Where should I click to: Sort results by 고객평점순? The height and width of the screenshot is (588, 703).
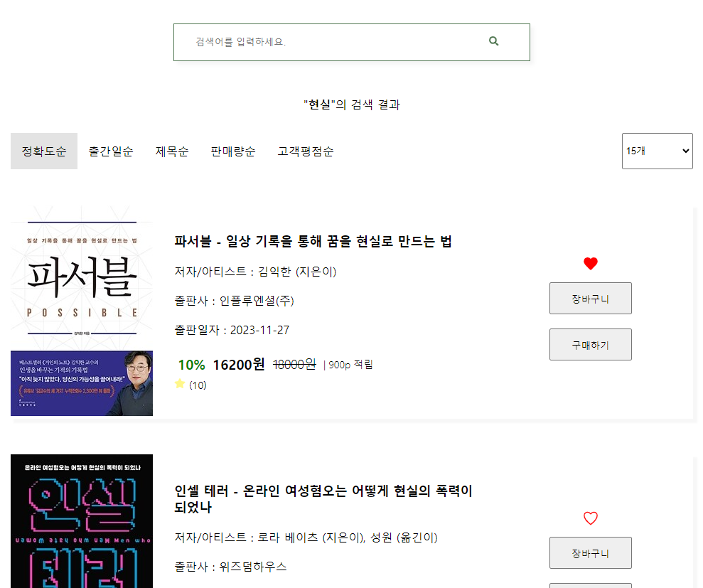[306, 151]
